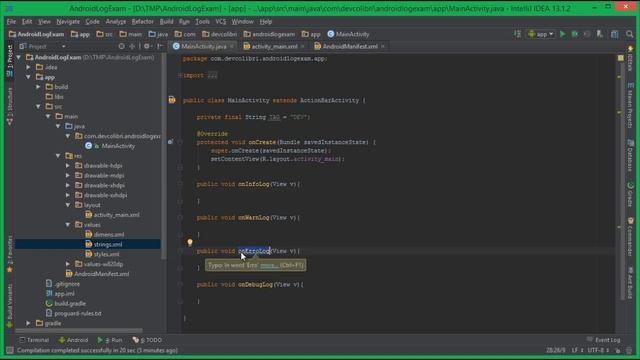Viewport: 640px width, 360px height.
Task: Click scroll from source icon in Project panel
Action: pos(122,47)
